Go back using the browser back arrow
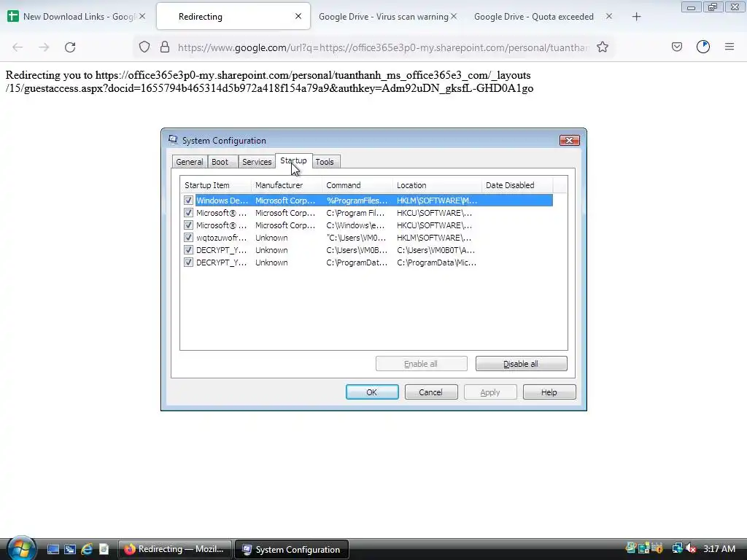 pos(18,47)
